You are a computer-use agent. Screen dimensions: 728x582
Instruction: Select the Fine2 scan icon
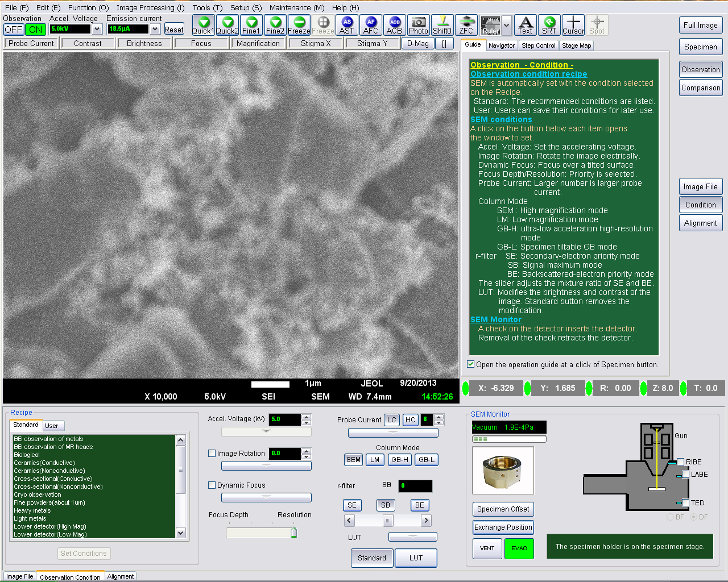point(275,25)
